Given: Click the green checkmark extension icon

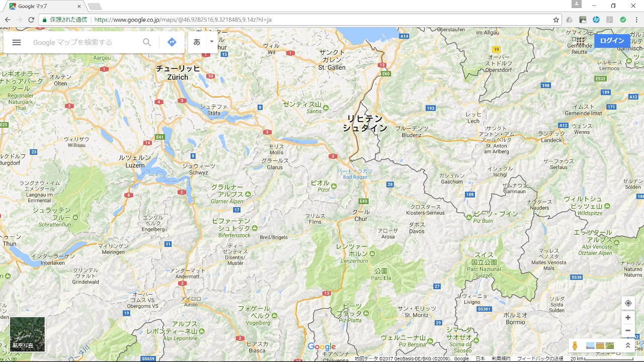Looking at the screenshot, I should point(623,20).
